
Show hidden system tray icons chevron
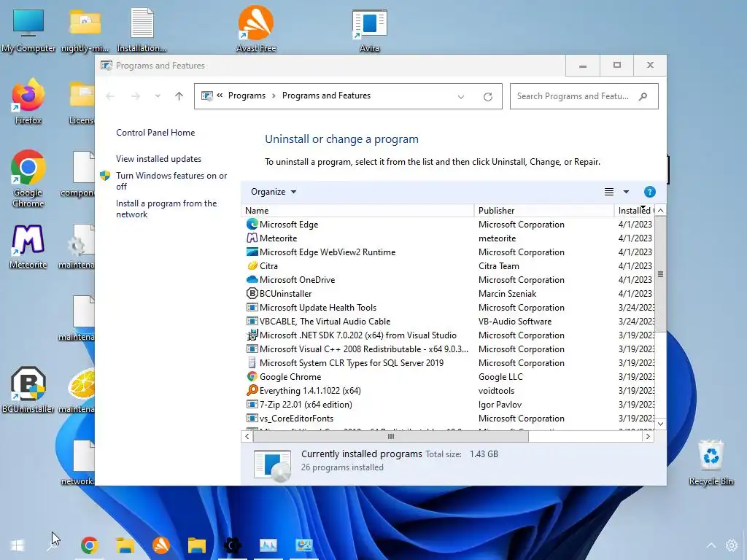[711, 545]
